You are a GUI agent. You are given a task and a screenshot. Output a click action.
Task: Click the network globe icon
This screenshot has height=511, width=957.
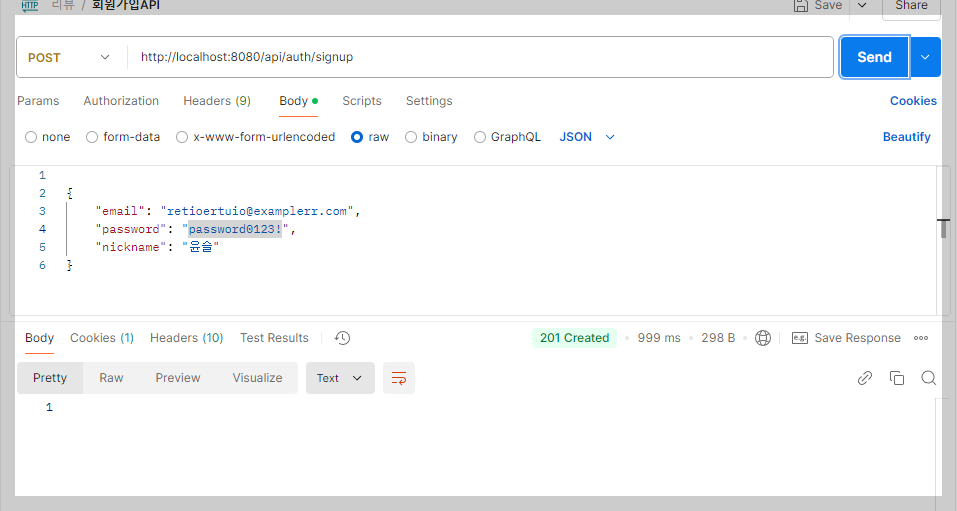pyautogui.click(x=763, y=338)
